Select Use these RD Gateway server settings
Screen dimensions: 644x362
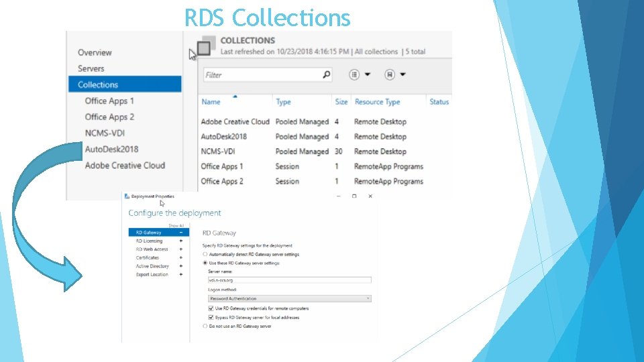tap(205, 263)
